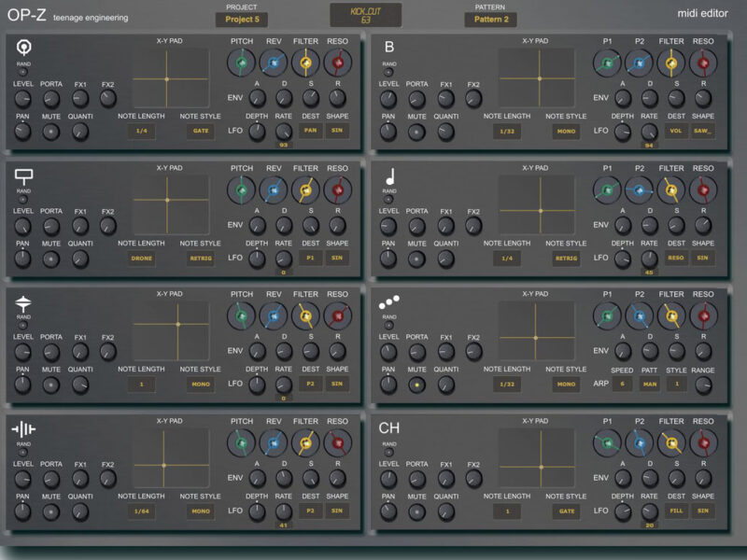Open the Pattern 2 selector
Image resolution: width=747 pixels, height=560 pixels.
[490, 19]
